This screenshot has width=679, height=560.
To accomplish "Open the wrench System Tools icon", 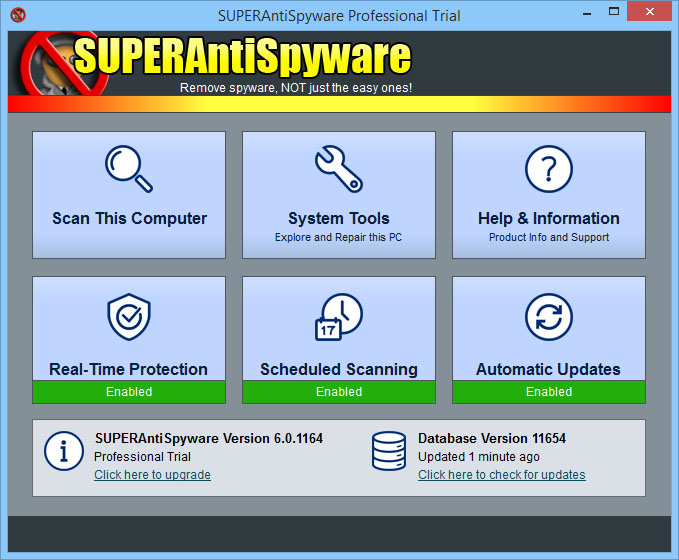I will click(338, 168).
